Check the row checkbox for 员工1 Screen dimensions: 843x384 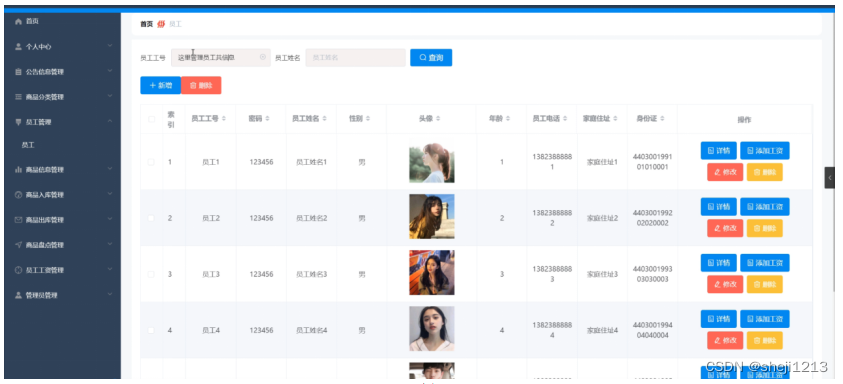(x=151, y=162)
